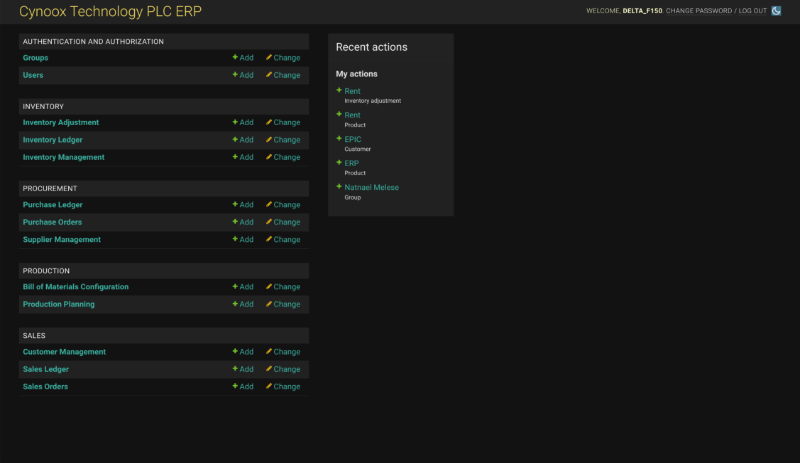800x463 pixels.
Task: Log out of the admin site
Action: click(x=753, y=11)
